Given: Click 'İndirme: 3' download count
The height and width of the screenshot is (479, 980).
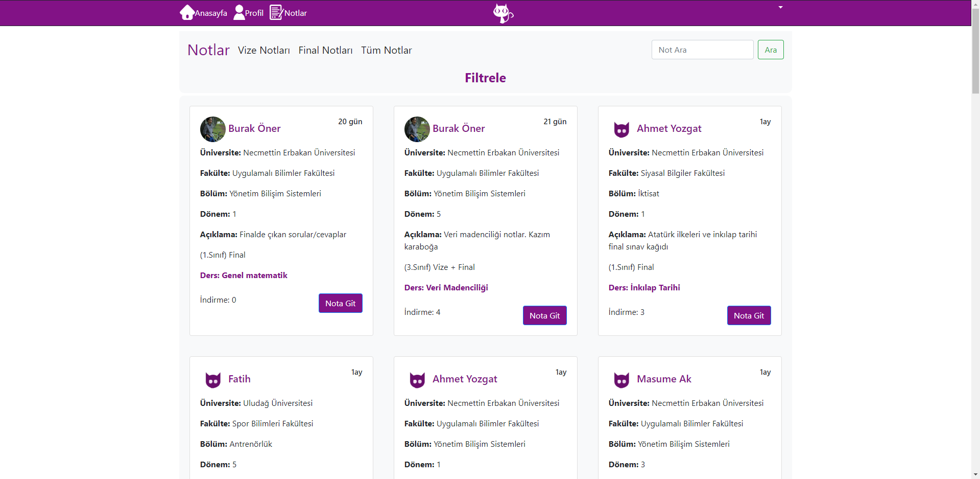Looking at the screenshot, I should pos(627,312).
